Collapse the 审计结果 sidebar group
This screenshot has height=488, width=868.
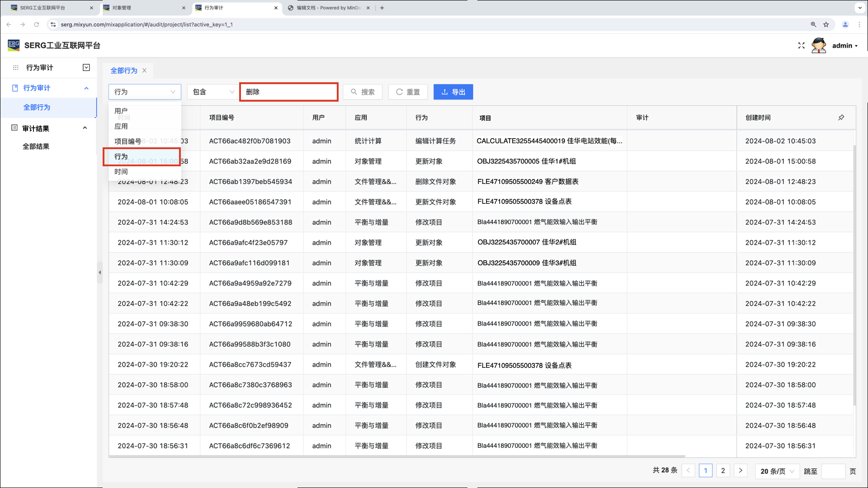coord(85,128)
